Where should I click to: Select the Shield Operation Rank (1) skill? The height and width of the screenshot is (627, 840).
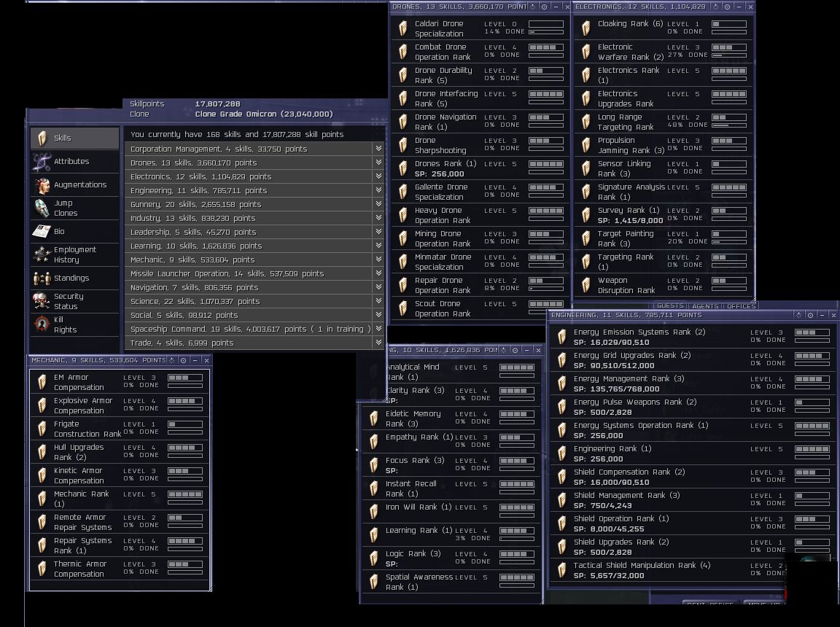(x=693, y=523)
